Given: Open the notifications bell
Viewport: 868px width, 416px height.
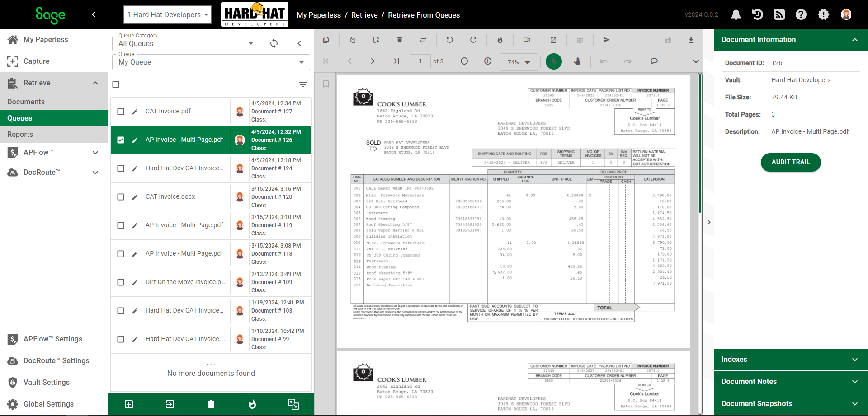Looking at the screenshot, I should (x=736, y=15).
